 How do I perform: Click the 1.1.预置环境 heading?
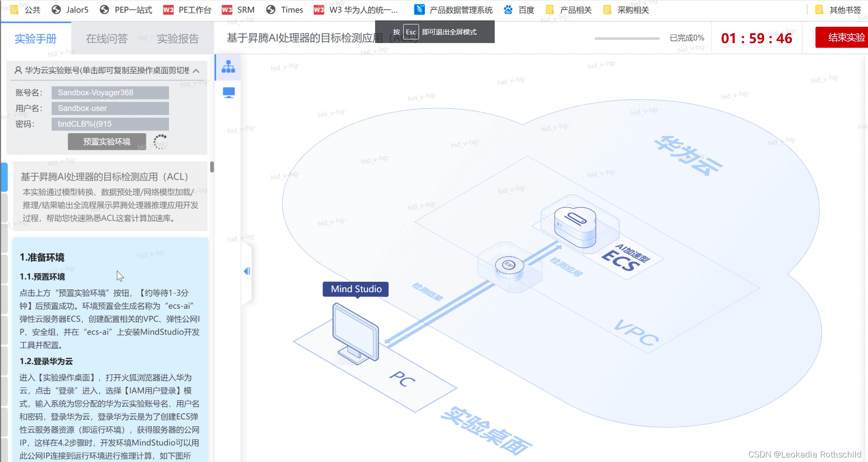42,276
